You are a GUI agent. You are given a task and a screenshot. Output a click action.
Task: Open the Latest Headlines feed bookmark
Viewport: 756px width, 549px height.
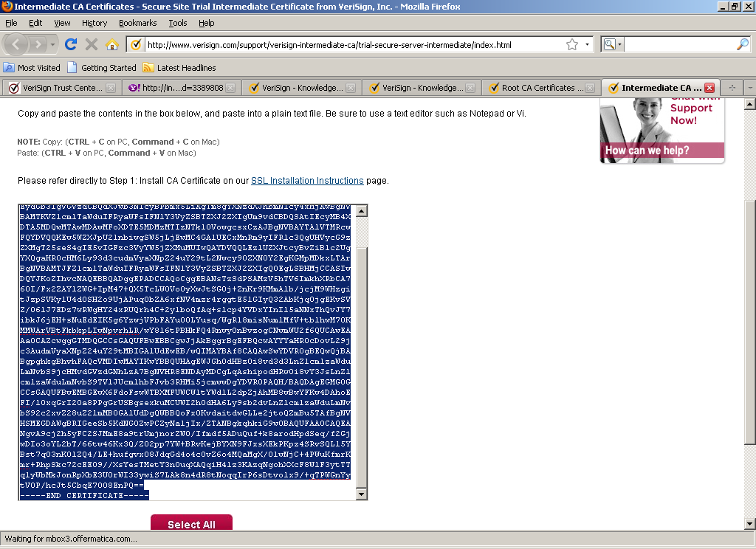point(179,67)
